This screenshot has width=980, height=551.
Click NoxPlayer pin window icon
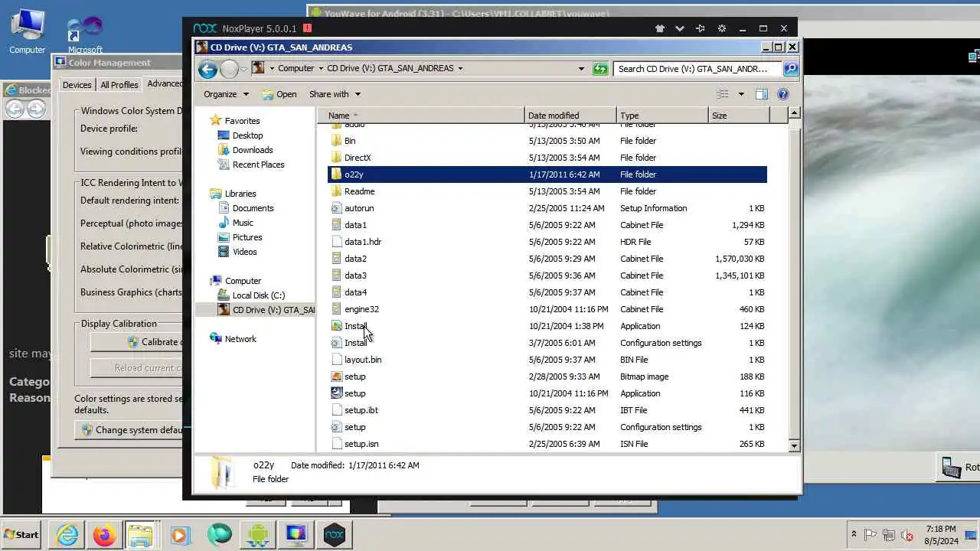pyautogui.click(x=700, y=28)
